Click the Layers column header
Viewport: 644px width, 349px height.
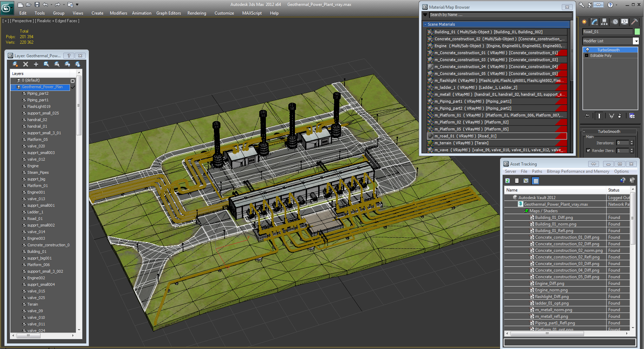(x=40, y=74)
